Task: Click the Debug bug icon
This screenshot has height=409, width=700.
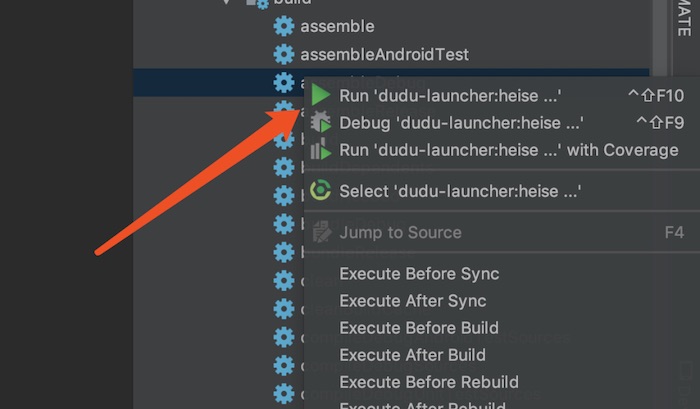Action: click(x=321, y=123)
